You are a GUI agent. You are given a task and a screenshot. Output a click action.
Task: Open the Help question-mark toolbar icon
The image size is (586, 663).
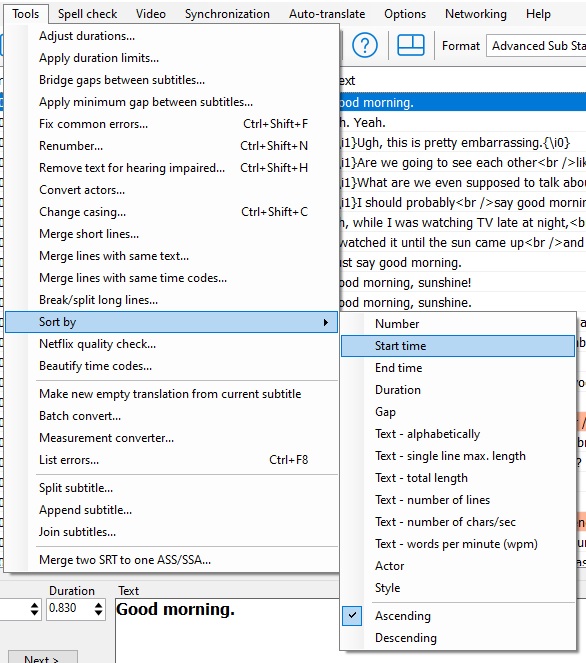(x=364, y=45)
